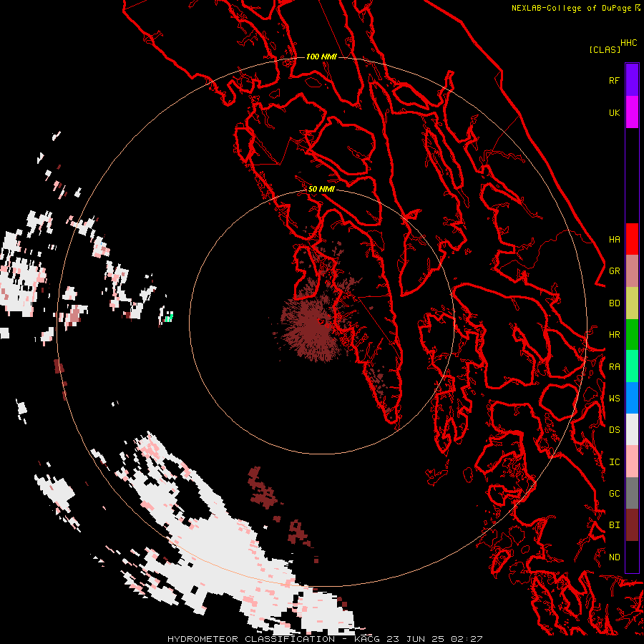The image size is (644, 644).
Task: Click the RA light green legend swatch
Action: click(632, 366)
